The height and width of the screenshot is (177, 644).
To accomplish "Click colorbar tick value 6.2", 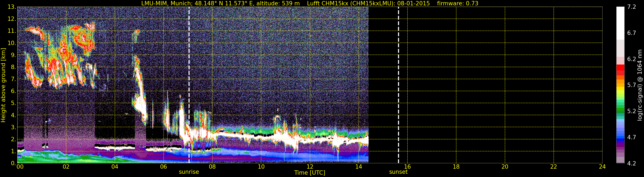I will [x=632, y=59].
